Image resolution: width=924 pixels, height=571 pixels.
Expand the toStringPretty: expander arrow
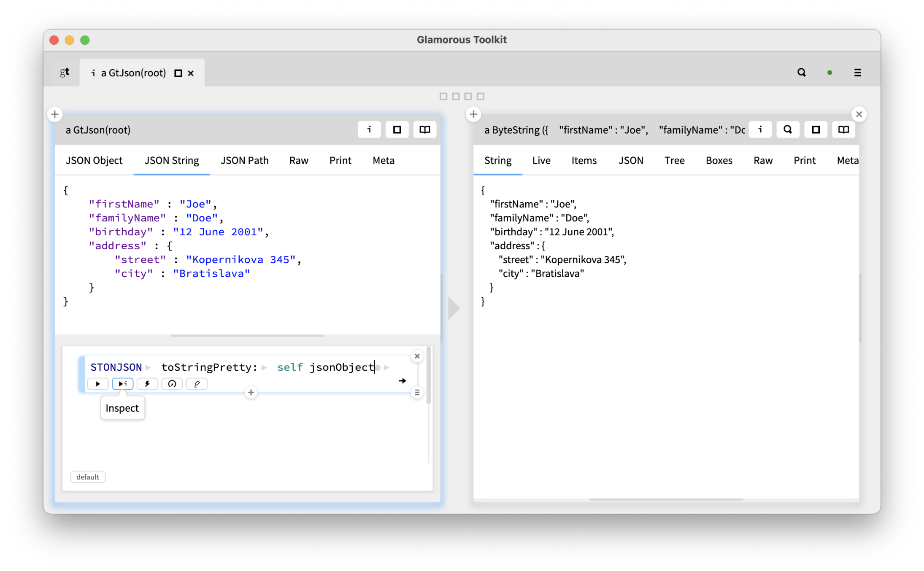click(264, 368)
